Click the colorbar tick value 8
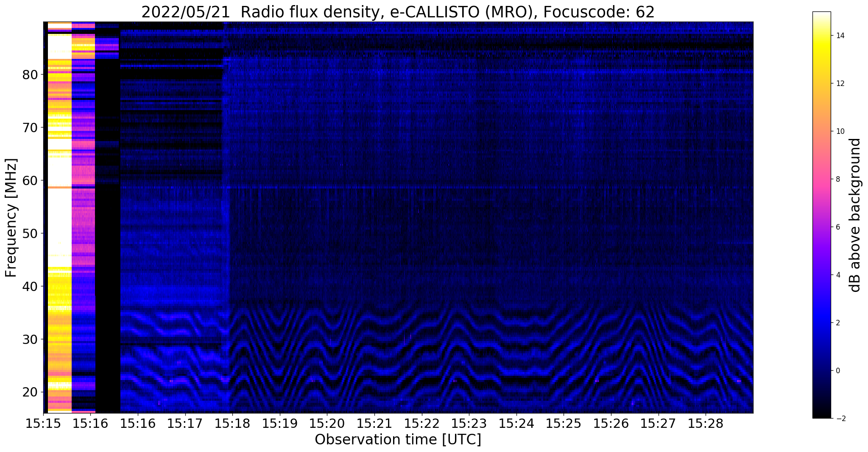The width and height of the screenshot is (868, 452). click(x=837, y=179)
